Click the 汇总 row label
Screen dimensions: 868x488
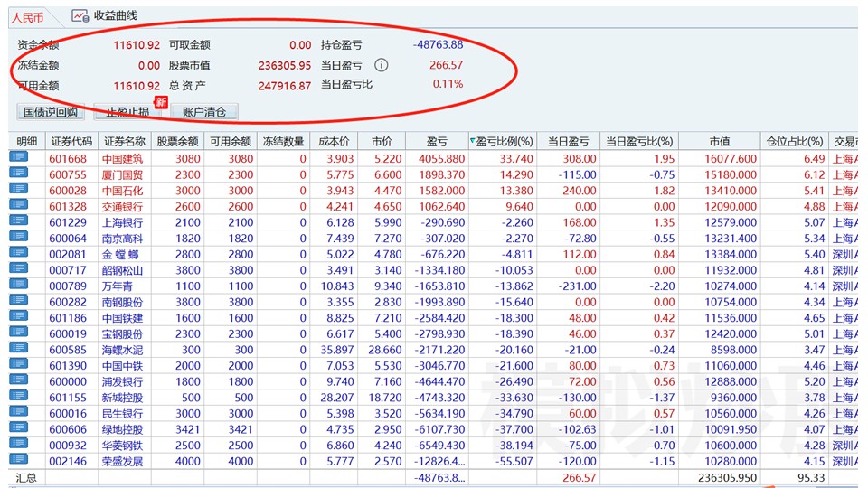[26, 477]
